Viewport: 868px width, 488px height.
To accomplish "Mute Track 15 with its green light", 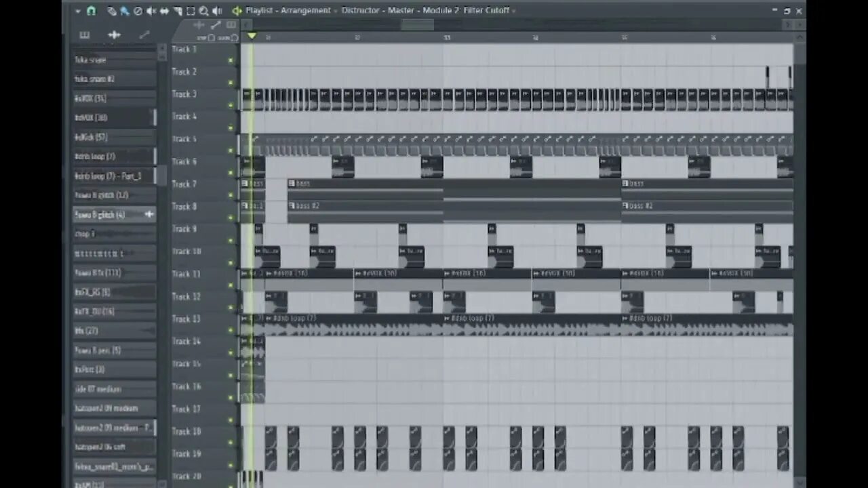I will (231, 375).
